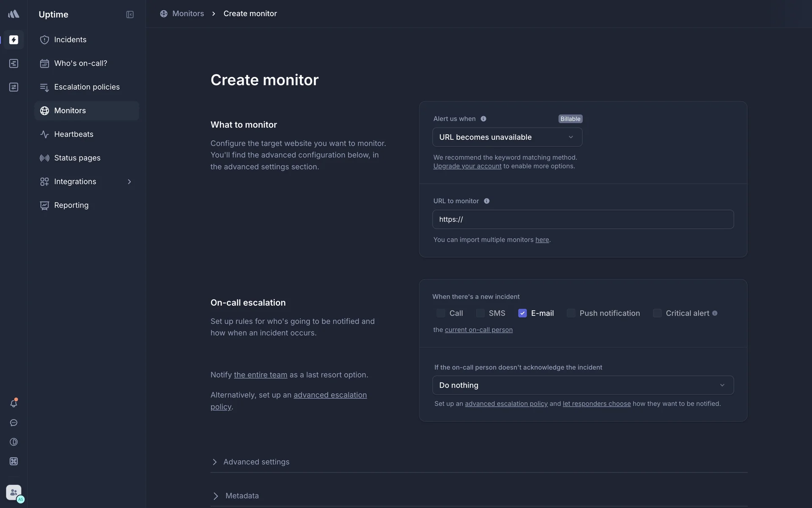Image resolution: width=812 pixels, height=508 pixels.
Task: Click the lightning bolt Uptime app icon
Action: 14,40
